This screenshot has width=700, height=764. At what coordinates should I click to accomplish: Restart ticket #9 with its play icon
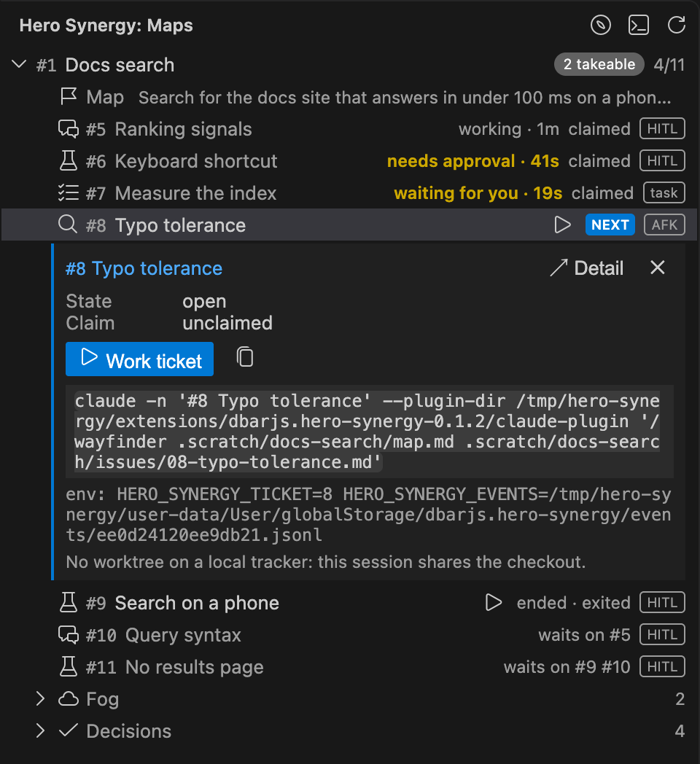pyautogui.click(x=494, y=603)
